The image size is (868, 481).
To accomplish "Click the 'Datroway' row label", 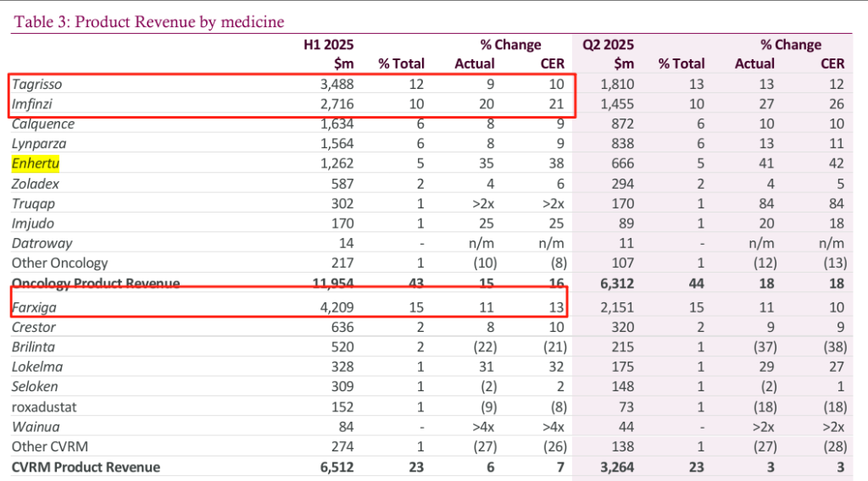I will (x=42, y=243).
